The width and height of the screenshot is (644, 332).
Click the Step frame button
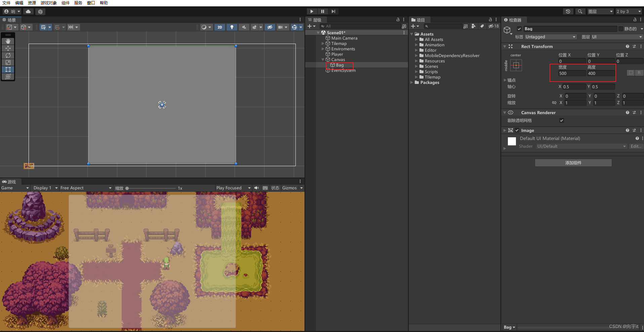tap(333, 11)
